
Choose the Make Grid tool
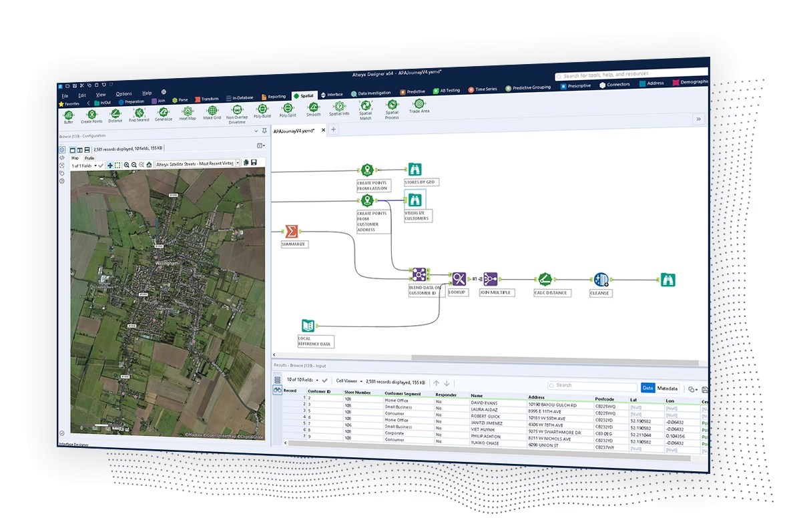coord(212,112)
